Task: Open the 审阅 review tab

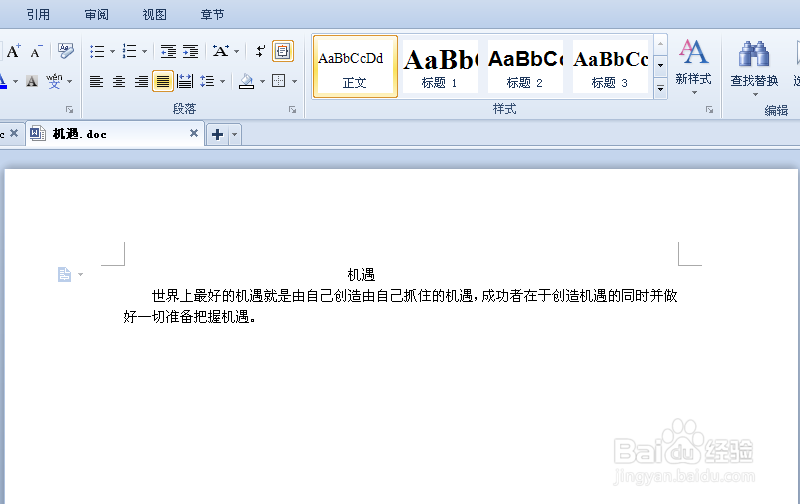Action: point(96,15)
